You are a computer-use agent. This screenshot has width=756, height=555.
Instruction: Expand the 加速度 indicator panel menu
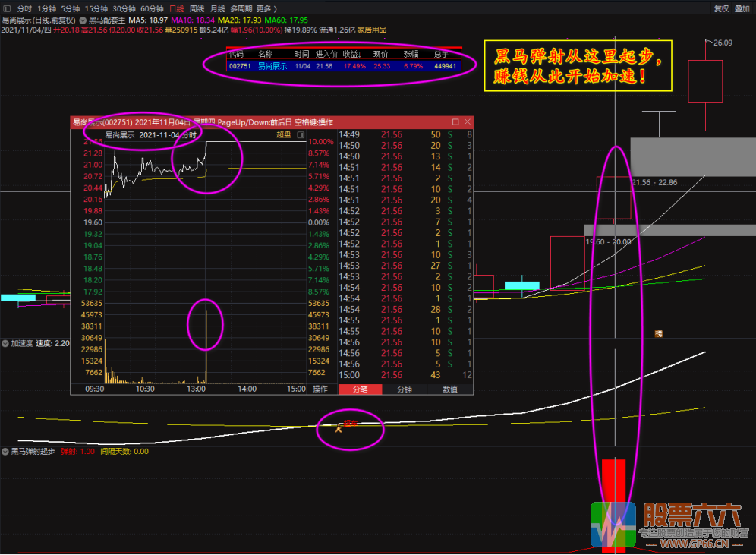click(x=5, y=343)
